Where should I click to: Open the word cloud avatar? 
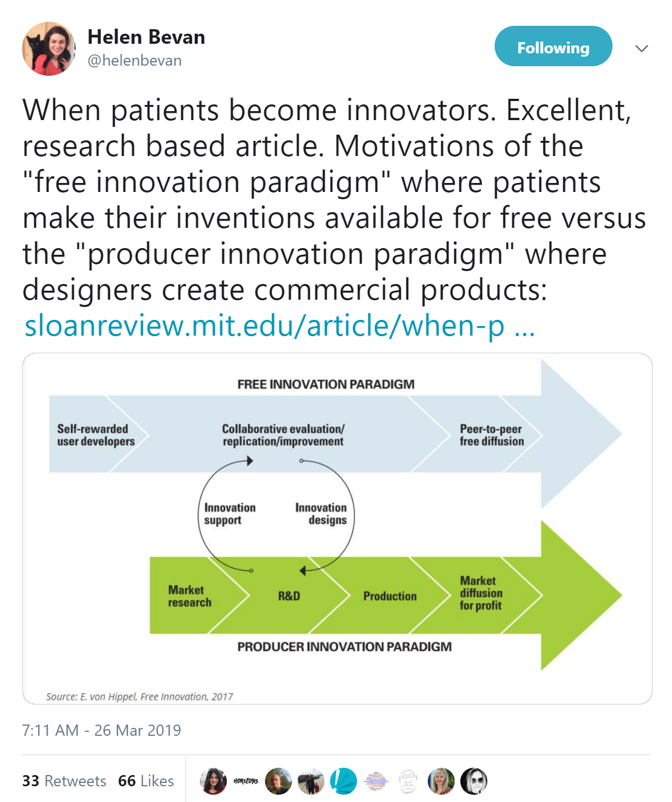pos(376,781)
